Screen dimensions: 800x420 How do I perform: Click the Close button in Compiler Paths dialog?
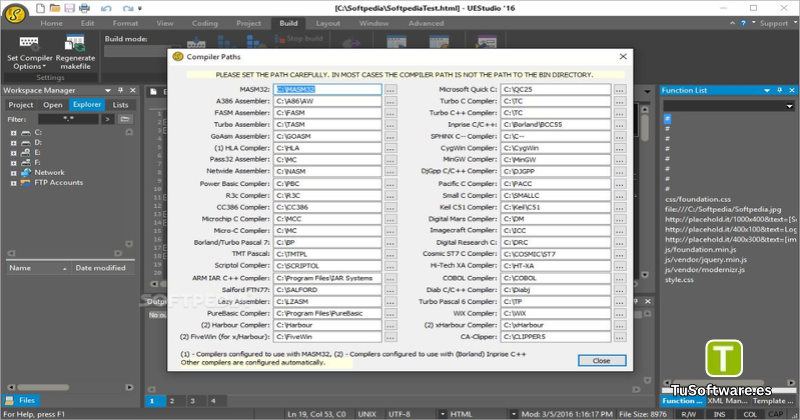pos(602,360)
